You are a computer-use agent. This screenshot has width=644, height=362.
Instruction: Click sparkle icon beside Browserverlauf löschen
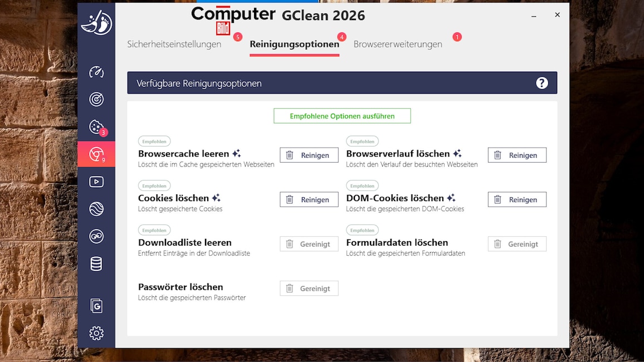[x=457, y=154]
